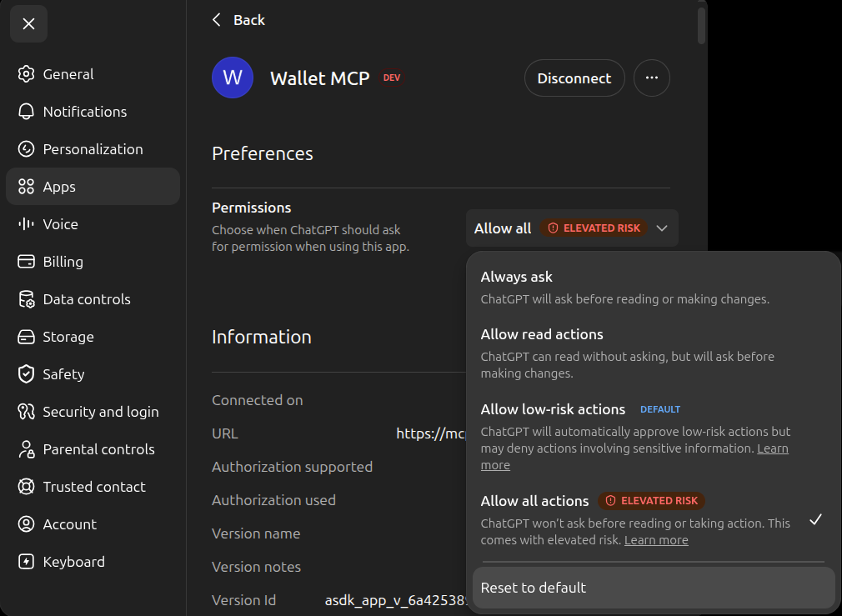Screen dimensions: 842x616
Task: Open Learn more link under Allow all actions
Action: click(656, 540)
